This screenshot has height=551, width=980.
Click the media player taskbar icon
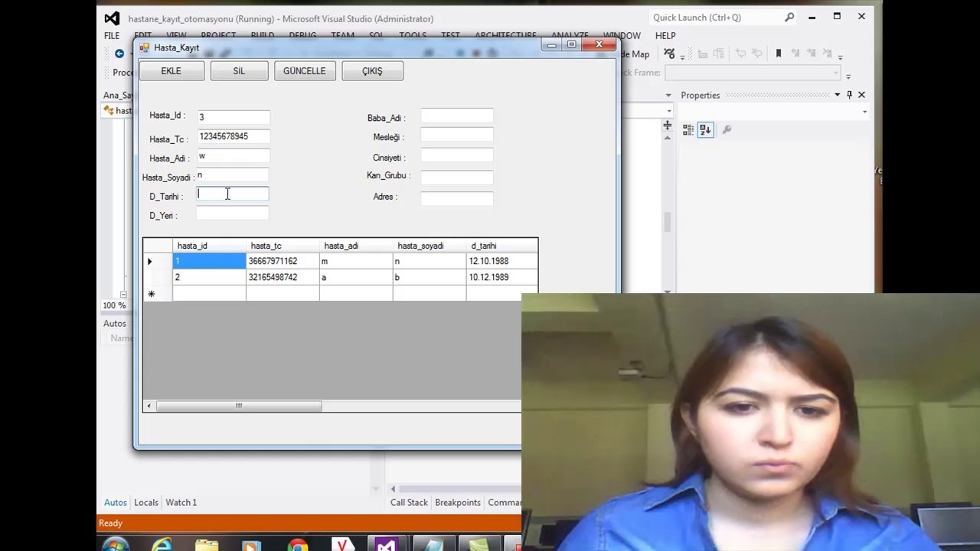pos(252,545)
